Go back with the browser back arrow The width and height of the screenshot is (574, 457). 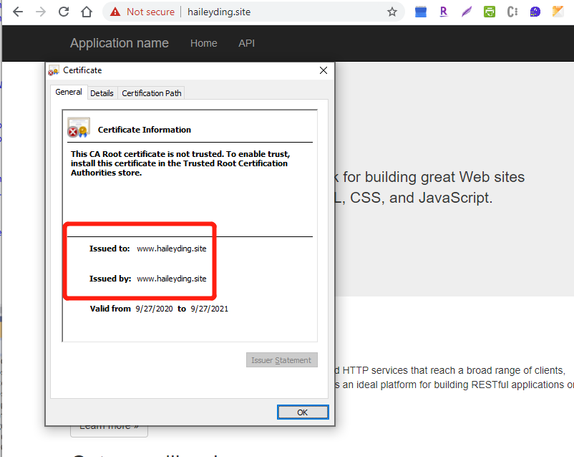[18, 12]
